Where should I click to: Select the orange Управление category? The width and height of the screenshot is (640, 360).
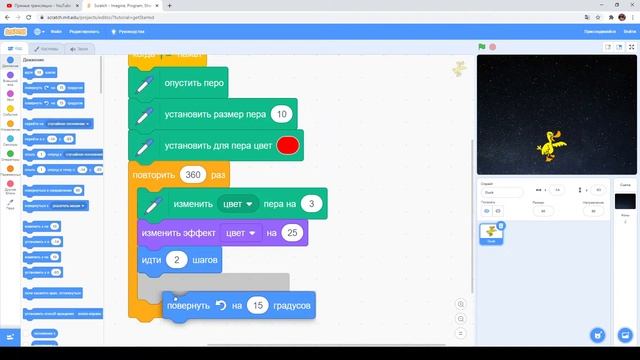click(x=10, y=124)
